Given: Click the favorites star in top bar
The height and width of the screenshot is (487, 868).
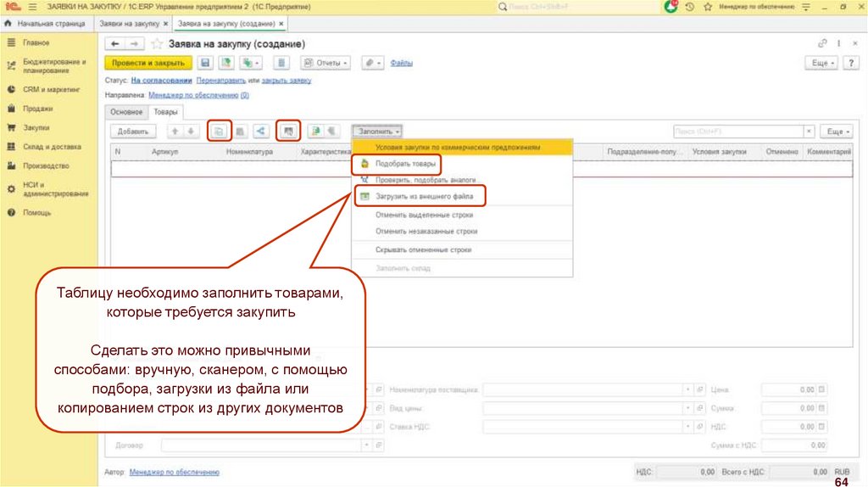Looking at the screenshot, I should pyautogui.click(x=707, y=6).
